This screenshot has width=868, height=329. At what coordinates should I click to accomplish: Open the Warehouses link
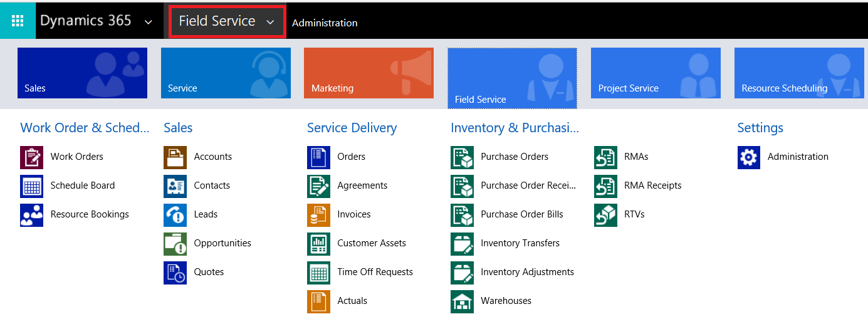506,301
